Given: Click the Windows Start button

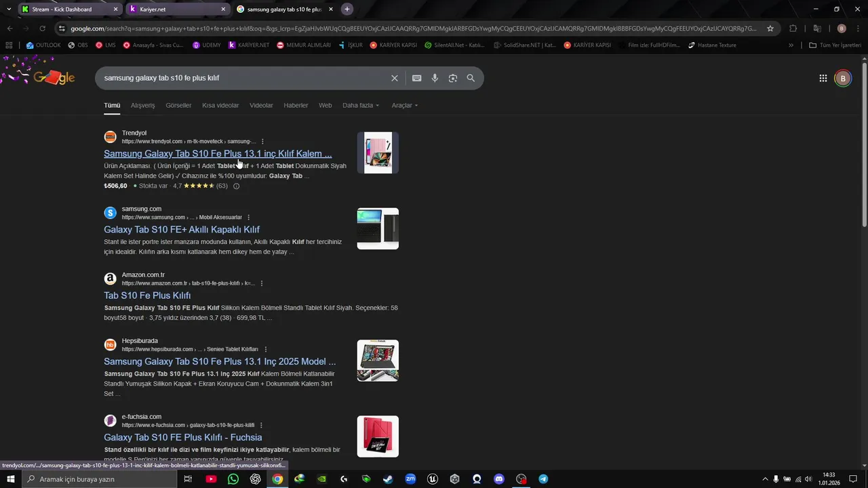Looking at the screenshot, I should [10, 479].
